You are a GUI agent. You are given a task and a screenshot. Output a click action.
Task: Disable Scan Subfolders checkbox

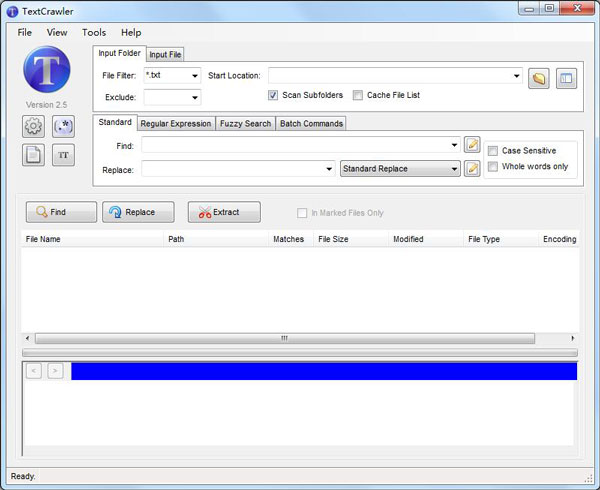(272, 95)
